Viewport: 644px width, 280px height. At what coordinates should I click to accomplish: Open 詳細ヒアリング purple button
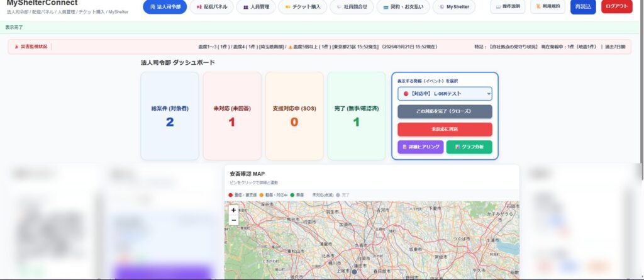pyautogui.click(x=421, y=147)
